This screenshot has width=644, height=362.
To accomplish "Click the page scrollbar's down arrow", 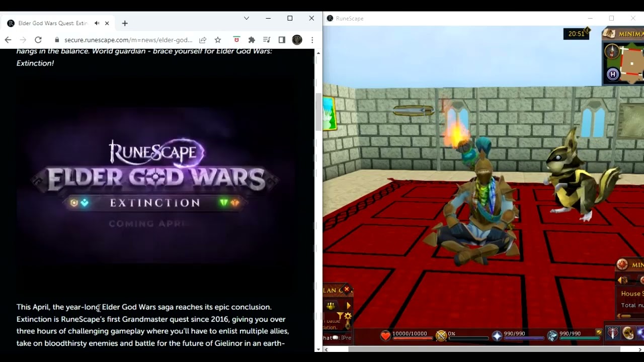I will (318, 349).
